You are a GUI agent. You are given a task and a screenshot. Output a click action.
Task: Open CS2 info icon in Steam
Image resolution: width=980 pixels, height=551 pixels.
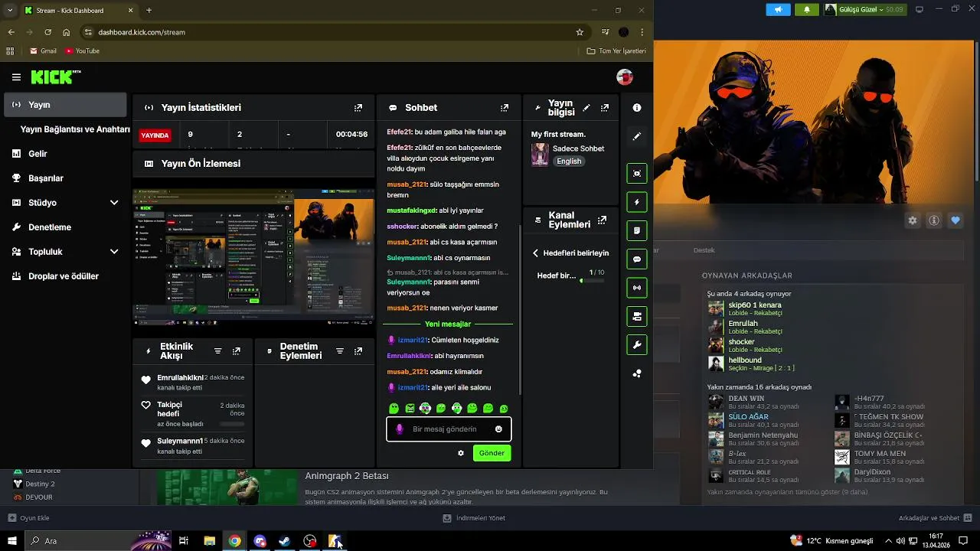pos(934,220)
